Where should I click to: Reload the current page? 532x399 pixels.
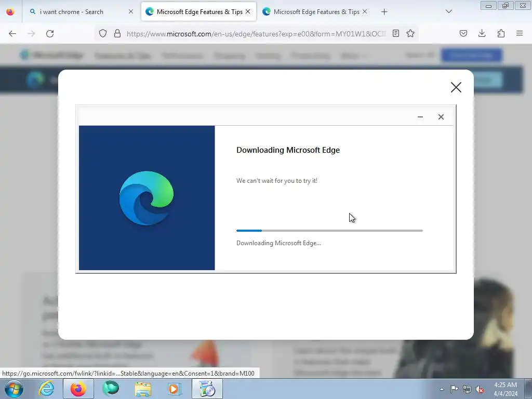(50, 34)
